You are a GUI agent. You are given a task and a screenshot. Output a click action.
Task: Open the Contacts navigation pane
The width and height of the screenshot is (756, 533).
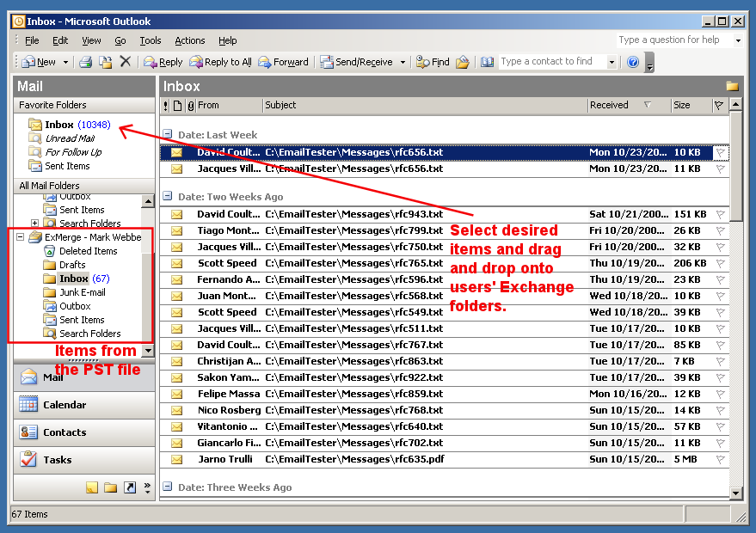tap(84, 432)
